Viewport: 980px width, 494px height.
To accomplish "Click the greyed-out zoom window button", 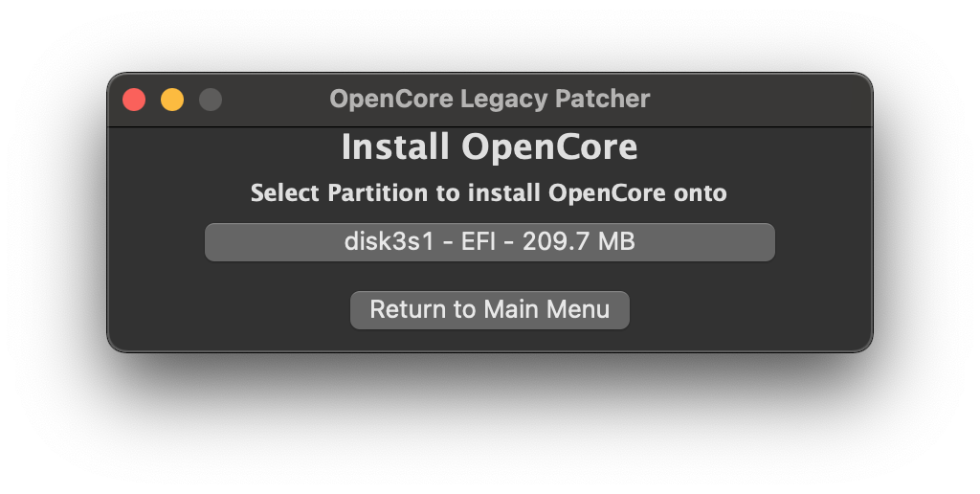I will tap(211, 100).
